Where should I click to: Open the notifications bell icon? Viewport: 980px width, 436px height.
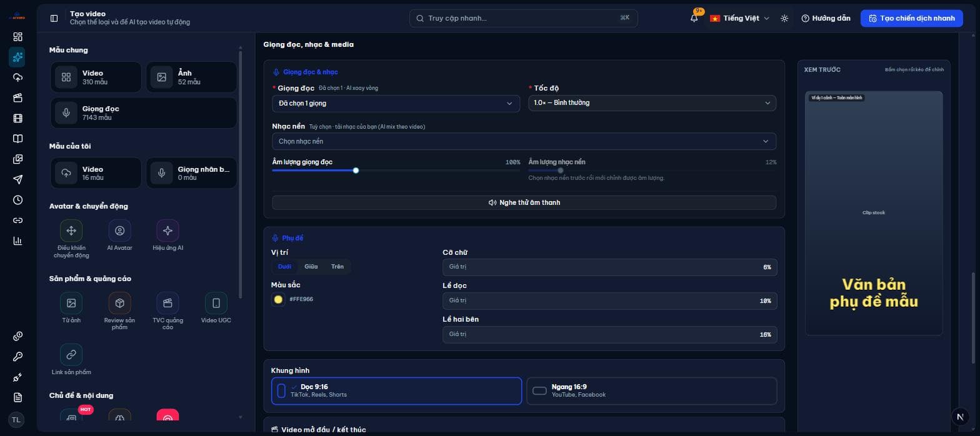point(694,18)
